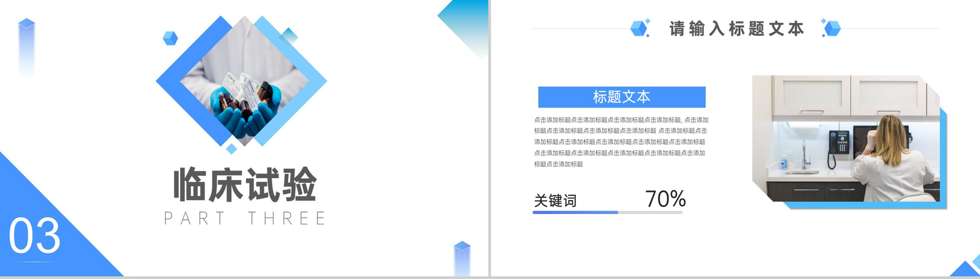Select the 70% percentage text
This screenshot has width=980, height=279.
click(665, 199)
